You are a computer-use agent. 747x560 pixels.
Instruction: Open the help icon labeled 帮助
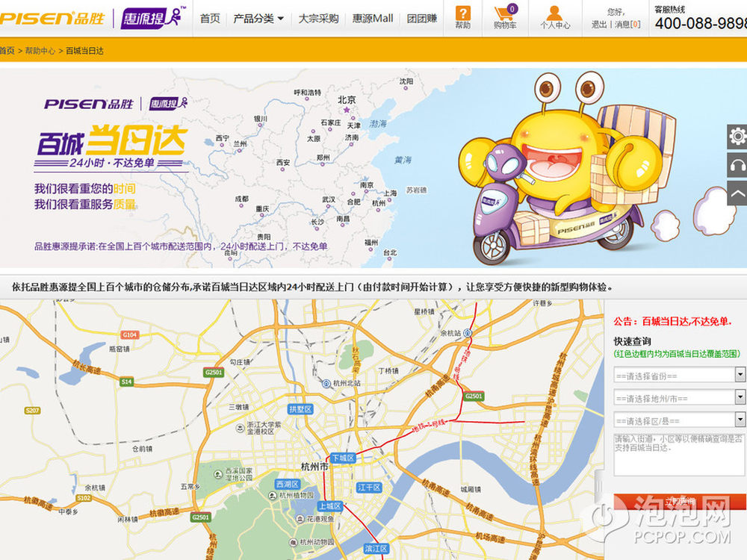462,18
